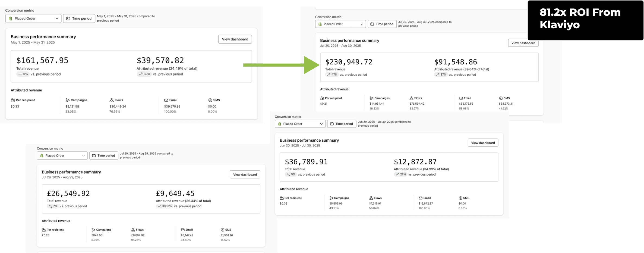Screen dimensions: 644x253
Task: Click the Per recipient icon in May 2025 summary
Action: point(13,100)
